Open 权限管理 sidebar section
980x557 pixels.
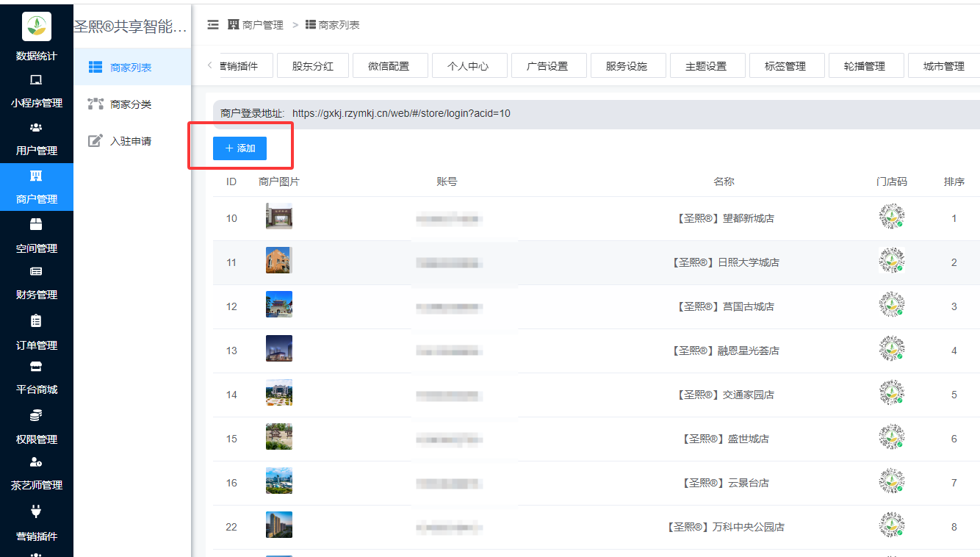(37, 428)
